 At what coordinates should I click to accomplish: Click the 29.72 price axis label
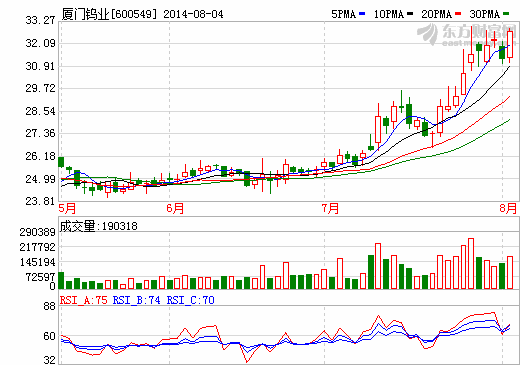(40, 88)
